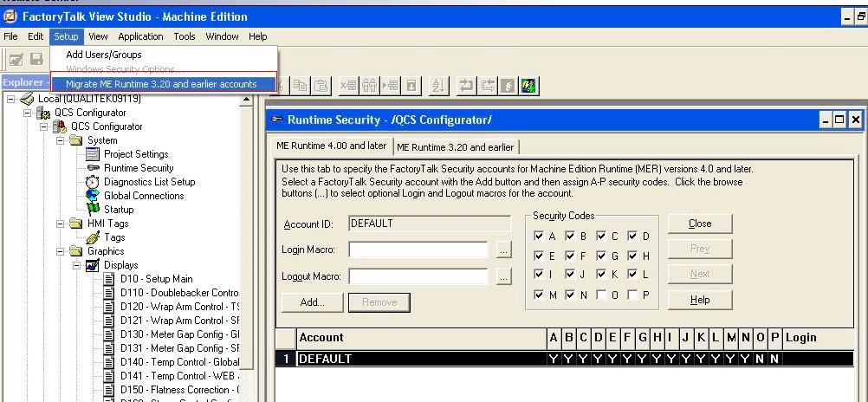
Task: Click the greyed graphic display toolbar icon
Action: click(16, 59)
